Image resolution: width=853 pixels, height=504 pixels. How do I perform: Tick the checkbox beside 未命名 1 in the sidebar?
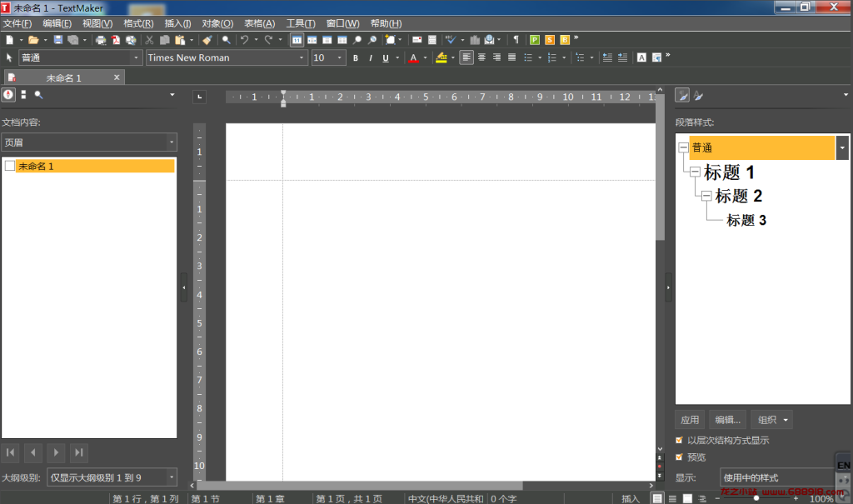tap(10, 166)
